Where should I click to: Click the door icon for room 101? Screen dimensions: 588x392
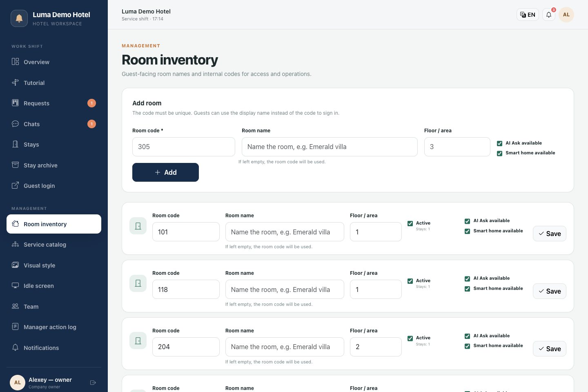tap(138, 226)
